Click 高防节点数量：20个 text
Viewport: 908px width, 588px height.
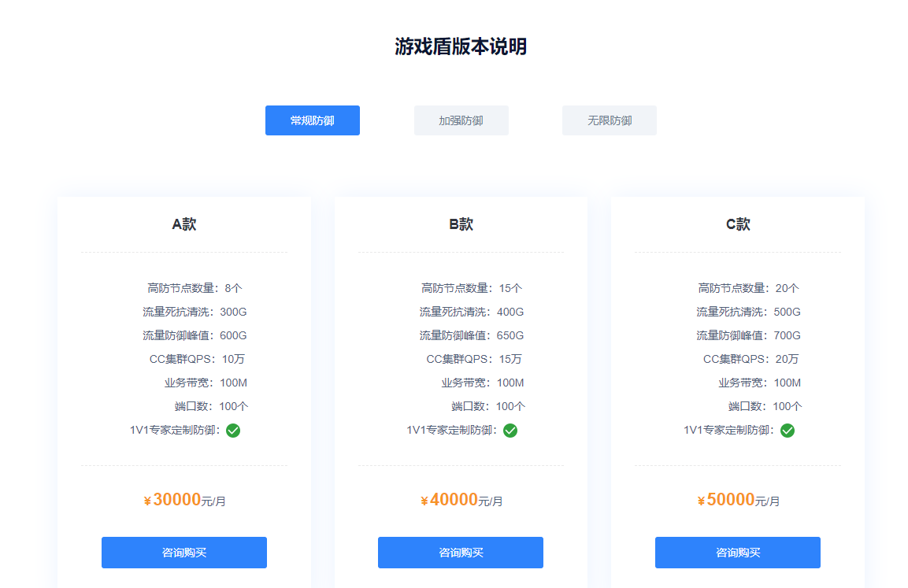(748, 288)
